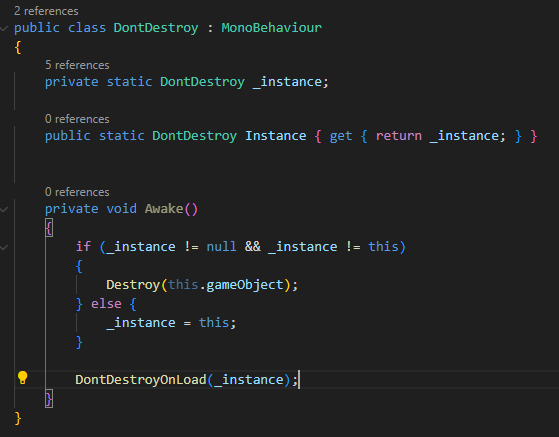Click the else keyword
Screen dimensions: 559x437
[x=106, y=304]
